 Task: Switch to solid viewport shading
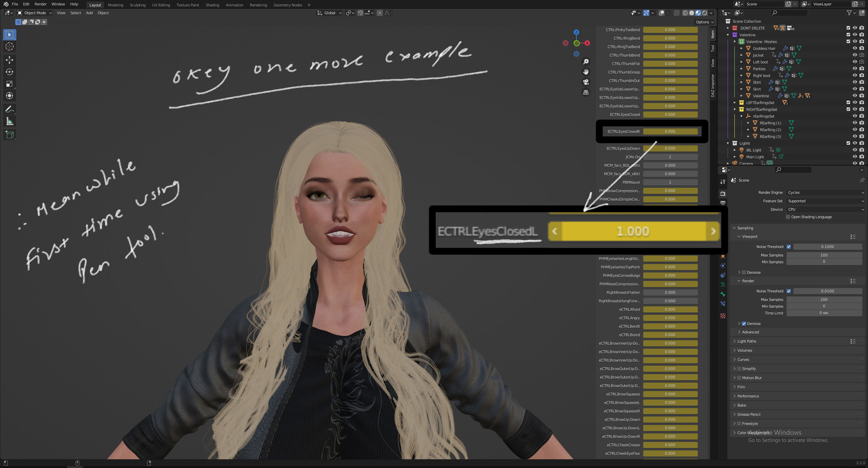point(692,13)
